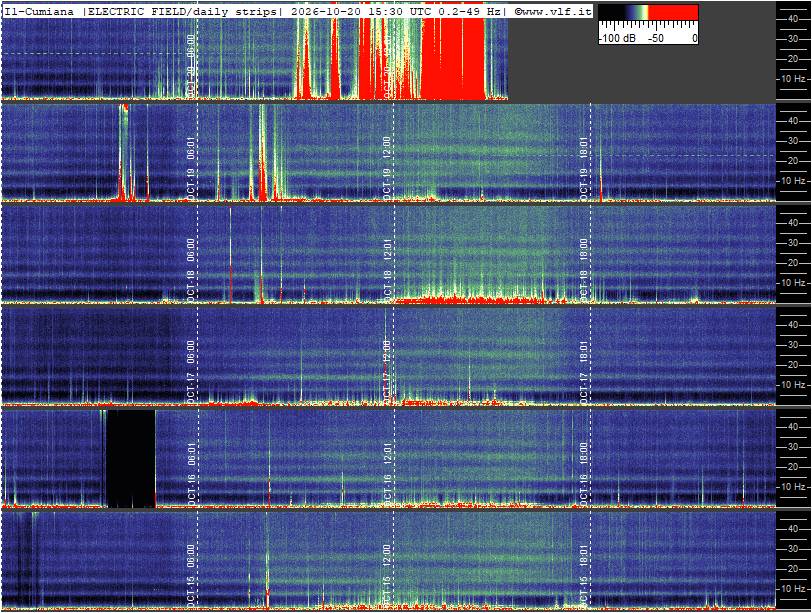This screenshot has width=812, height=613.
Task: Click the OCT-19 06:01 time marker
Action: click(x=191, y=168)
